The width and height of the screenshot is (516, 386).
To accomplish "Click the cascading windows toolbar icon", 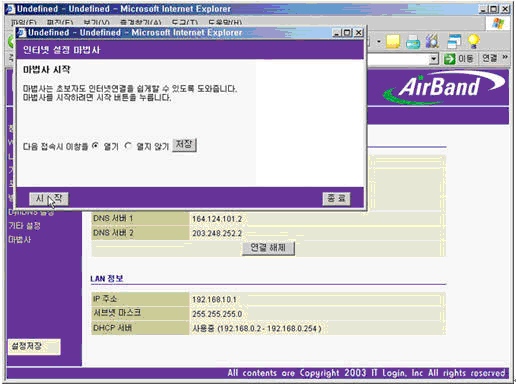I will point(454,41).
